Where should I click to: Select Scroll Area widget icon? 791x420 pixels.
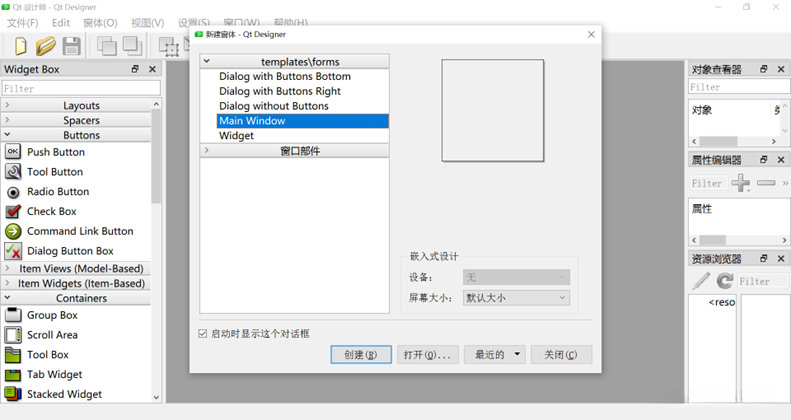click(x=13, y=335)
